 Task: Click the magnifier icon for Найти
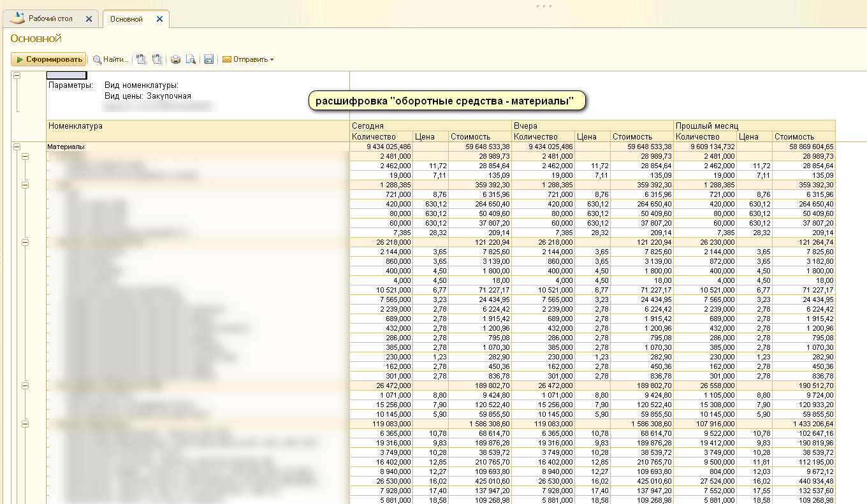98,60
